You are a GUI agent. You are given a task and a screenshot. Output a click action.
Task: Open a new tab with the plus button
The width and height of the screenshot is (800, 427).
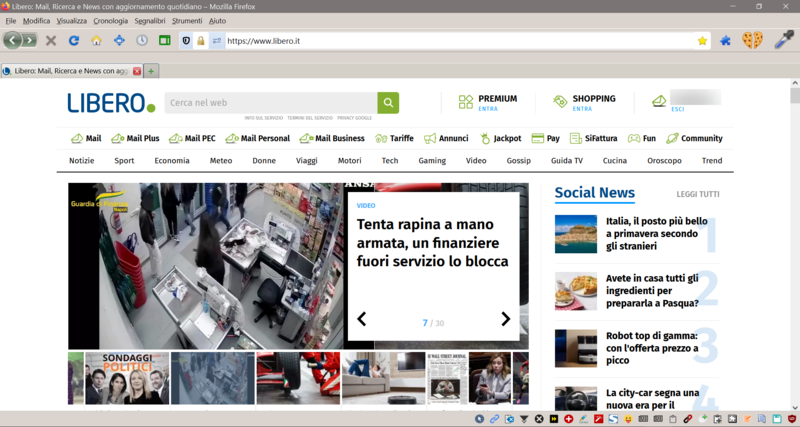tap(151, 71)
